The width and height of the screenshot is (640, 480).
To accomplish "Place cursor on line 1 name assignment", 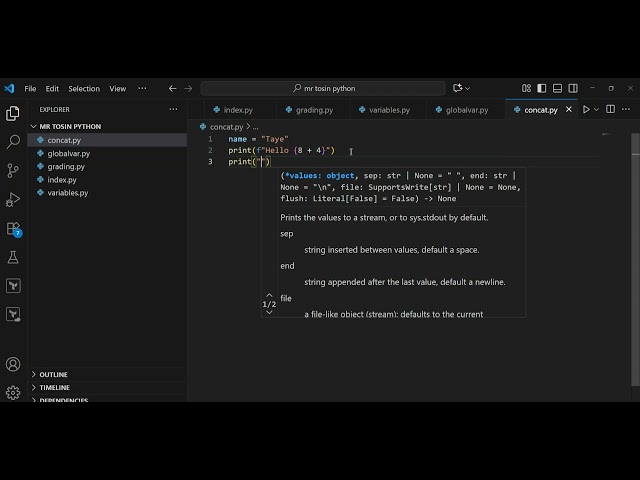I will pyautogui.click(x=258, y=139).
